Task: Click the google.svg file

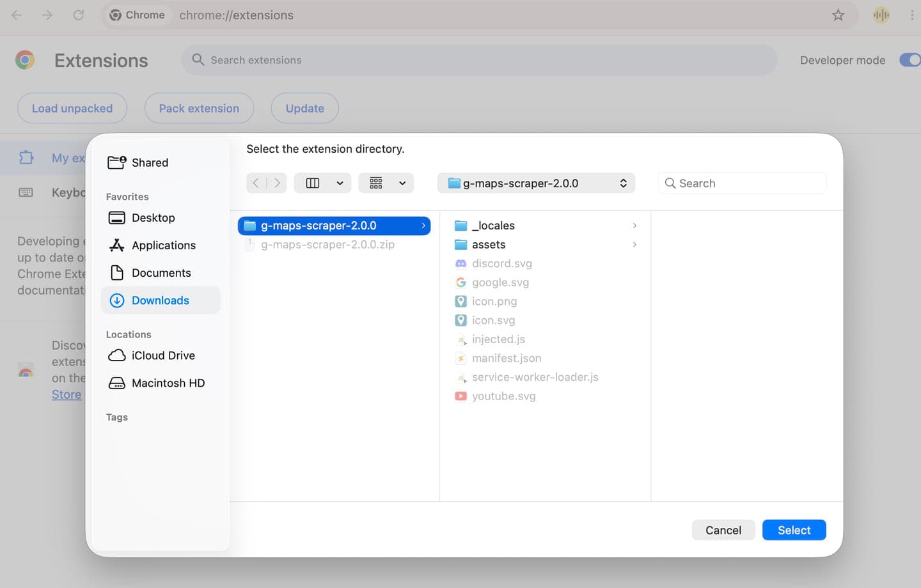Action: click(500, 282)
